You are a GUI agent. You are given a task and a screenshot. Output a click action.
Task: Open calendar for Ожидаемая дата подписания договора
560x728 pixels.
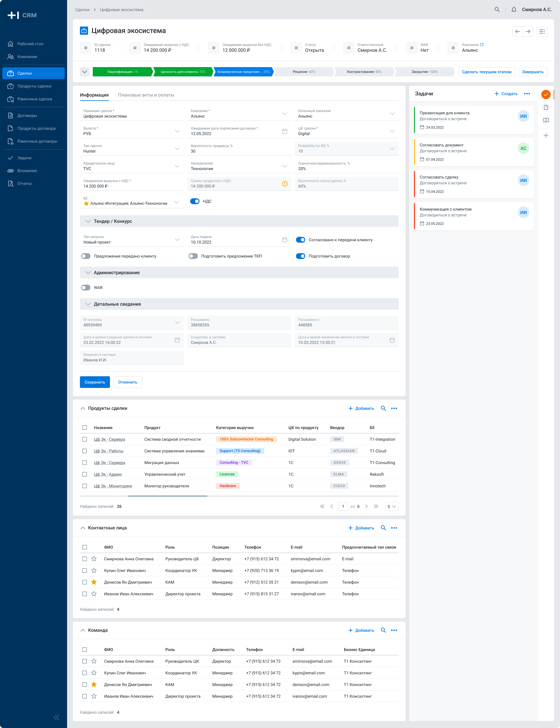[x=285, y=131]
